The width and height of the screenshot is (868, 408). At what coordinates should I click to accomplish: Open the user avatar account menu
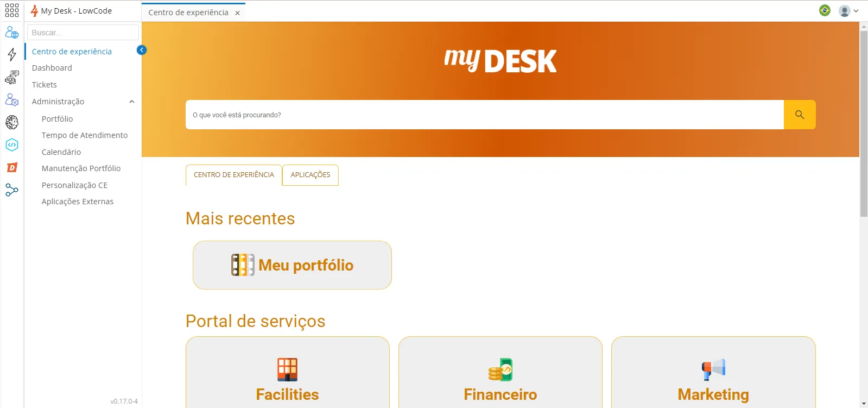pyautogui.click(x=848, y=11)
